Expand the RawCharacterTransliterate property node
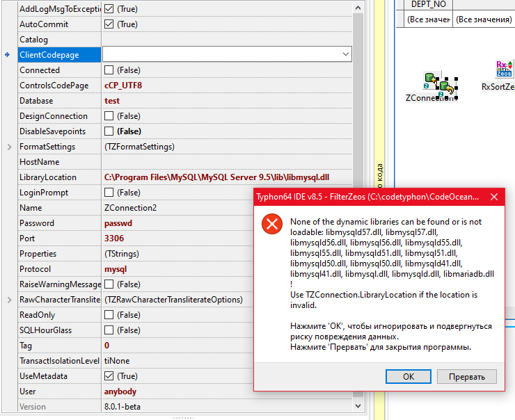The height and width of the screenshot is (420, 515). click(9, 300)
